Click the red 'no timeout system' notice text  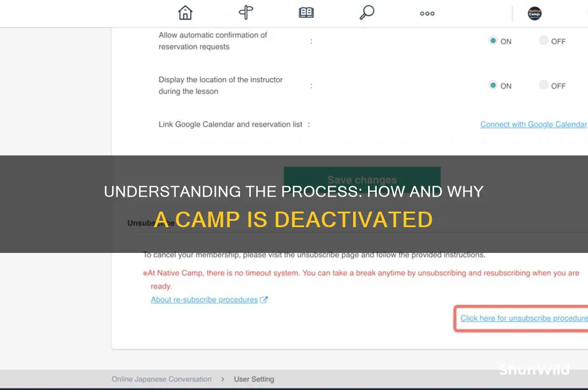point(361,279)
